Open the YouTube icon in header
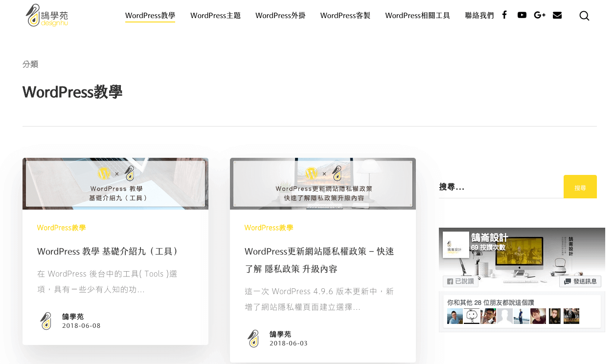The image size is (615, 364). (x=522, y=15)
